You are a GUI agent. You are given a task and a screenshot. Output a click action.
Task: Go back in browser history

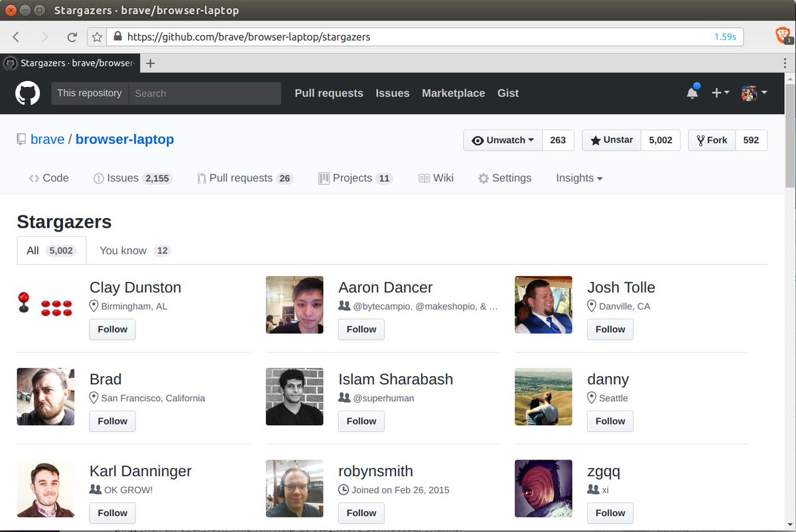coord(17,37)
